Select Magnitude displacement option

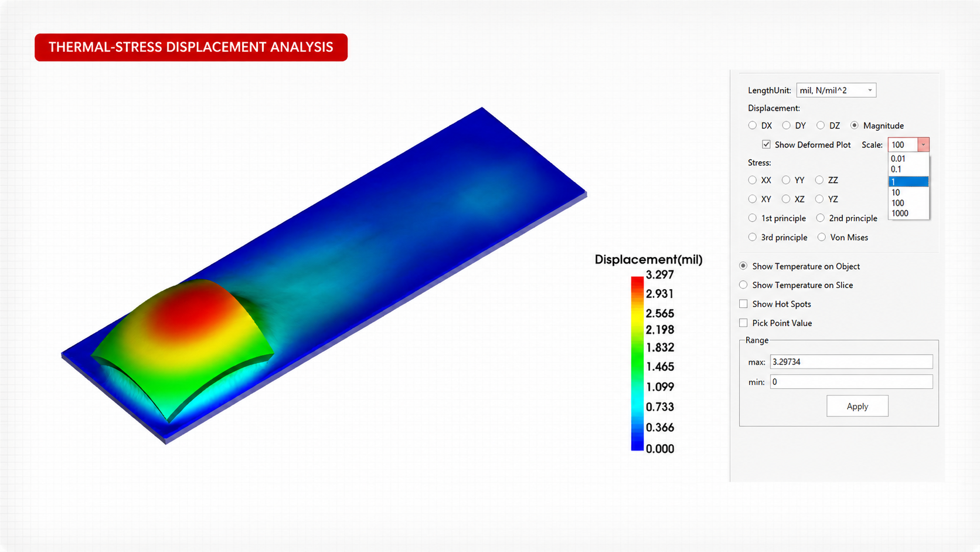[x=855, y=126]
